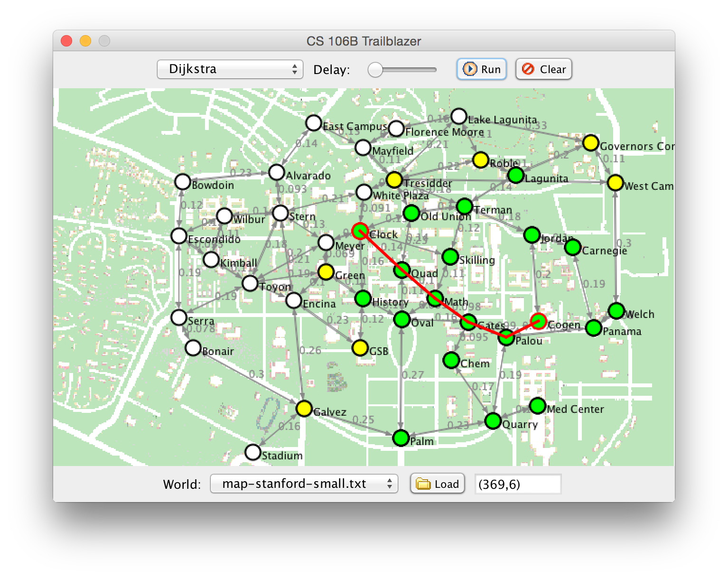Select the Welch green node
The width and height of the screenshot is (728, 578).
(616, 311)
